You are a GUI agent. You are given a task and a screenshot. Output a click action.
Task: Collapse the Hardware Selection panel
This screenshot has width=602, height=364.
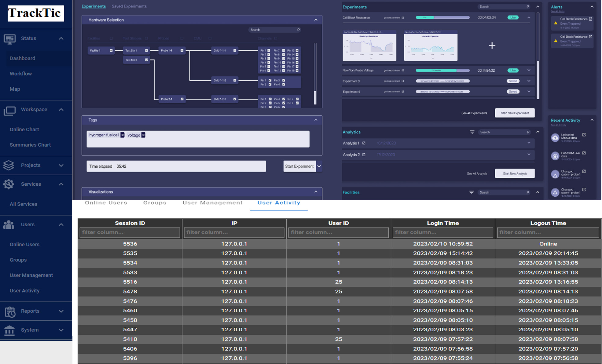[316, 20]
